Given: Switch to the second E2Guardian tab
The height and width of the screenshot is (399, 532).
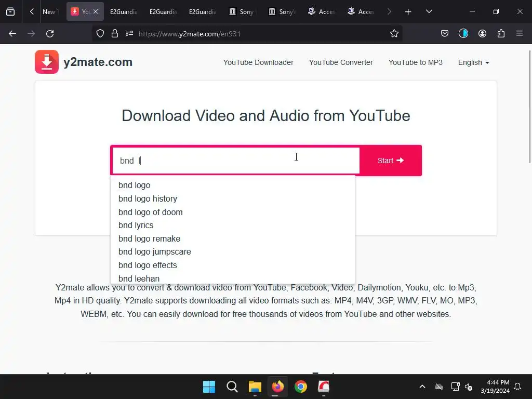Looking at the screenshot, I should [x=163, y=11].
